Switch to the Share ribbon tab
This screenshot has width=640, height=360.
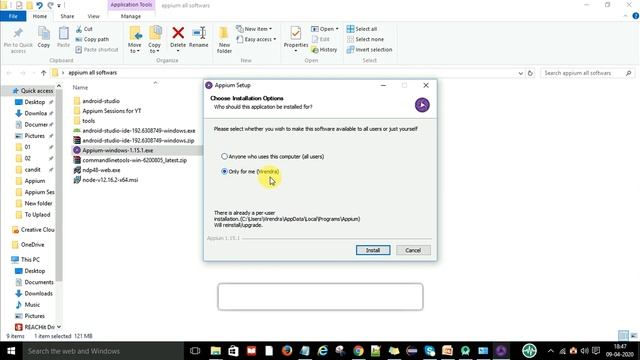(67, 16)
